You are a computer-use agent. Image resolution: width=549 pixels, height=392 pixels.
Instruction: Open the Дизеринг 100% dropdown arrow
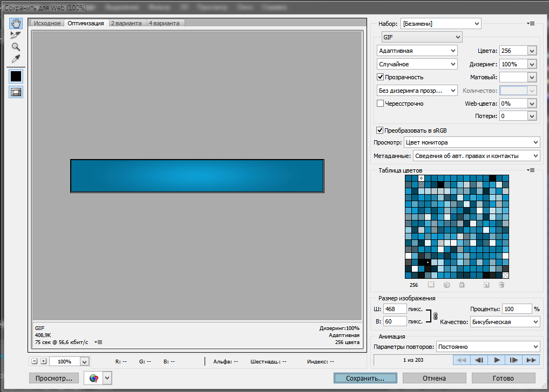tap(532, 64)
